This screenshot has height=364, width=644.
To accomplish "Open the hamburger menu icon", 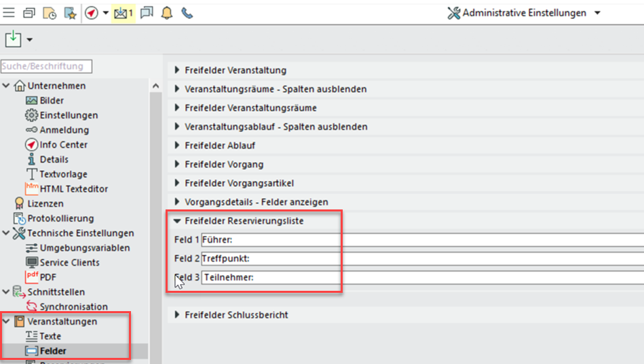I will tap(10, 13).
